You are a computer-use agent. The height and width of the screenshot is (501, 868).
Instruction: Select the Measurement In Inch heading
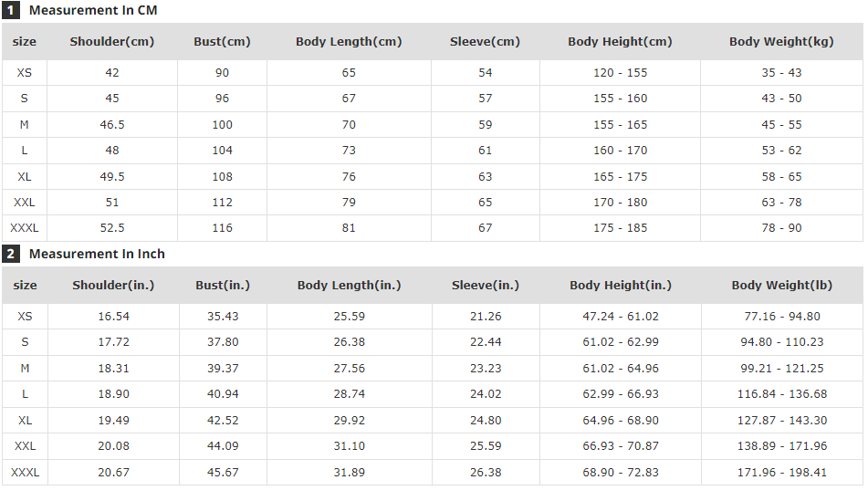(97, 254)
